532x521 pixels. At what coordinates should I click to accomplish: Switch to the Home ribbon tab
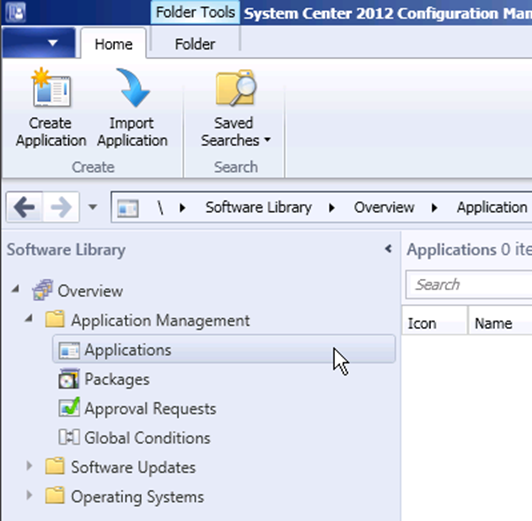click(114, 44)
